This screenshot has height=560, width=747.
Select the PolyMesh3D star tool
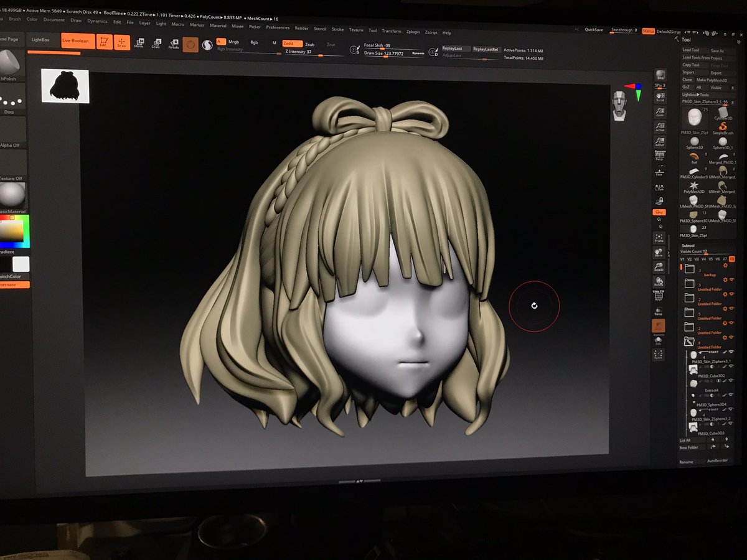click(693, 187)
